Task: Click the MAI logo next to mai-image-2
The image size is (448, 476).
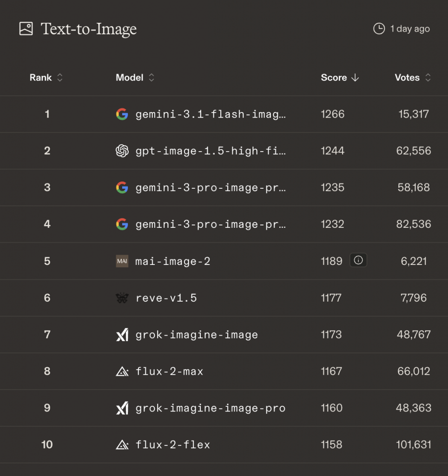Action: coord(122,261)
